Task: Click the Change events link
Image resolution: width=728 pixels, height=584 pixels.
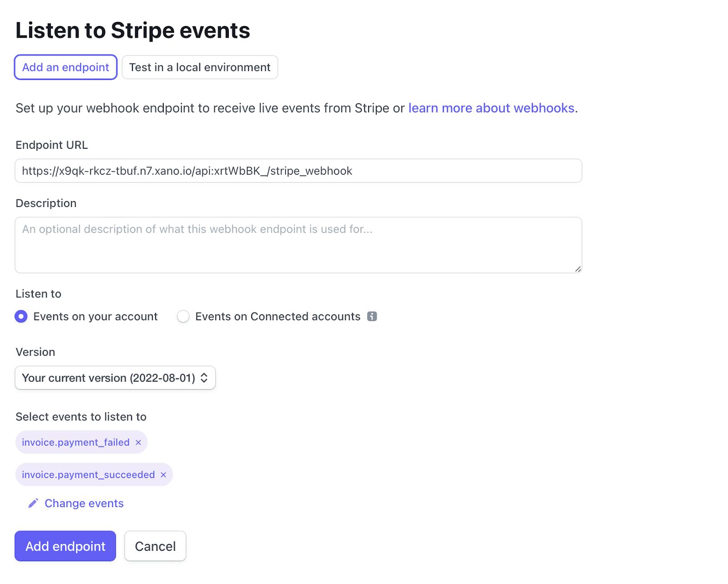Action: 84,503
